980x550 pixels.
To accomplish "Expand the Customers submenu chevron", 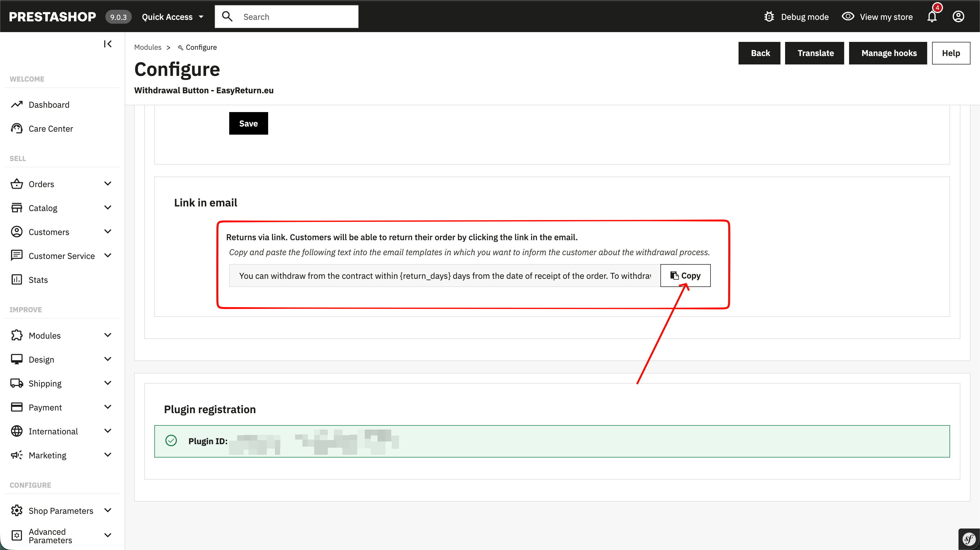I will 108,231.
